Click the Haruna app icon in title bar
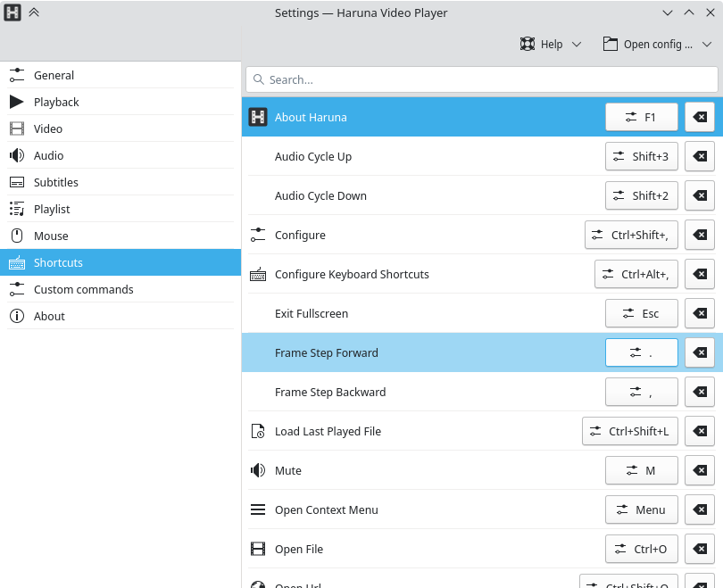 [12, 12]
